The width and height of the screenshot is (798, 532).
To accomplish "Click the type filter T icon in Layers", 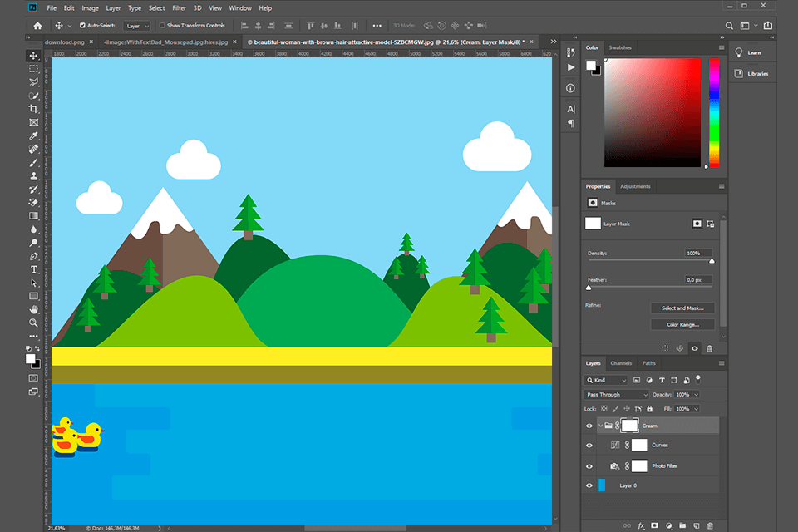I will [x=662, y=380].
